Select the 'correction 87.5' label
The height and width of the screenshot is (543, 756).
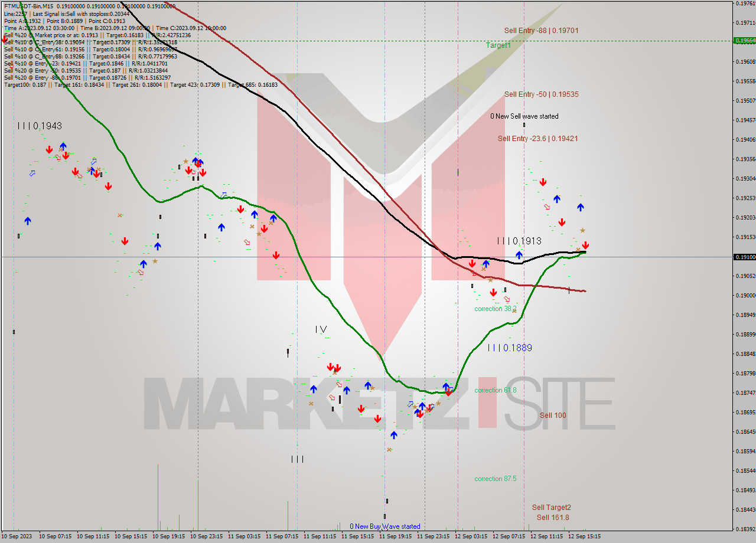[495, 479]
